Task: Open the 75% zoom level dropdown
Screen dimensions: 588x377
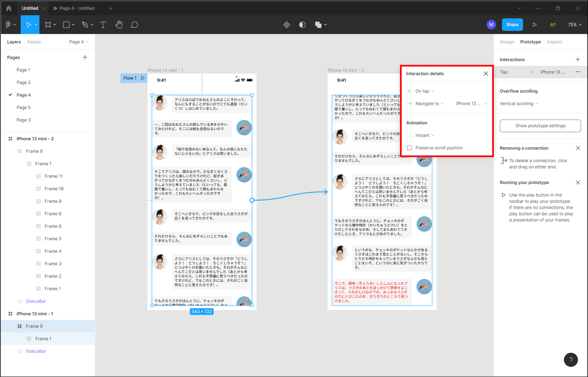Action: [x=575, y=25]
